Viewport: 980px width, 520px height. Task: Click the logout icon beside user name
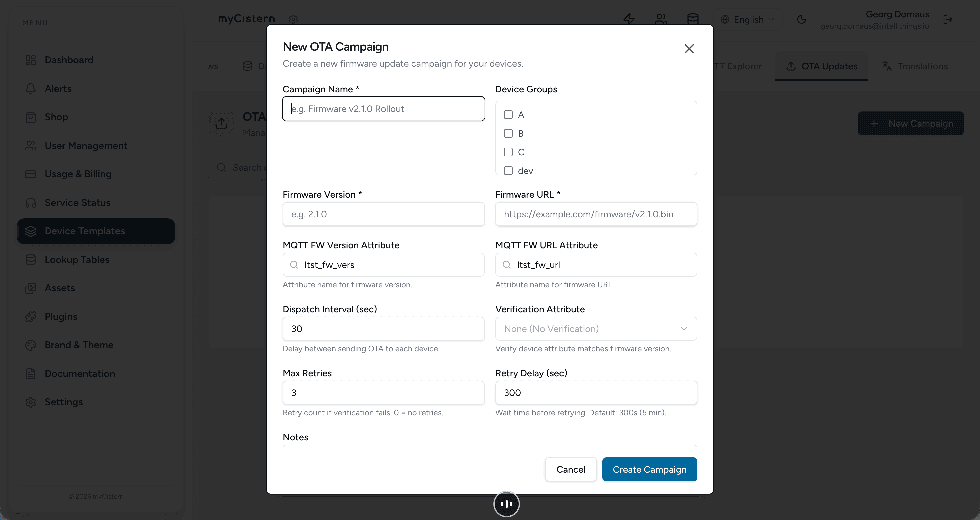[948, 19]
